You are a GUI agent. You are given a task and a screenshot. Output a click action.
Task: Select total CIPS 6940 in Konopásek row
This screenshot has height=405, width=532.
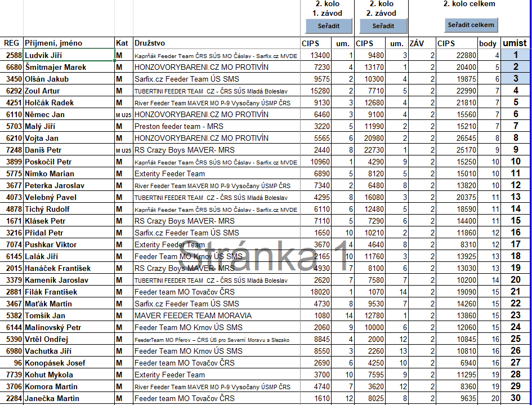pyautogui.click(x=457, y=363)
